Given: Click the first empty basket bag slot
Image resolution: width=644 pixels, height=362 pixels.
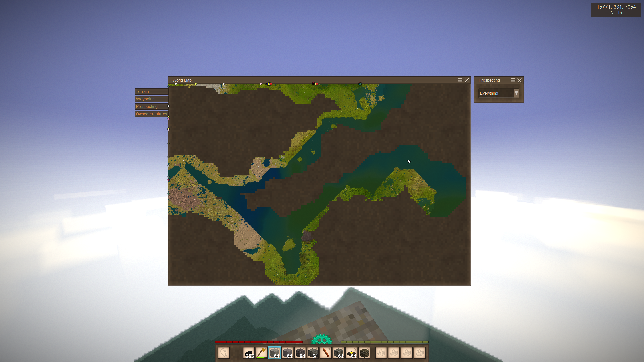Looking at the screenshot, I should [x=381, y=353].
